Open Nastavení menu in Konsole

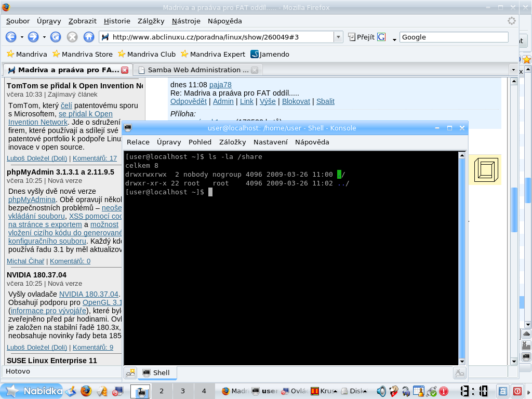pyautogui.click(x=270, y=142)
